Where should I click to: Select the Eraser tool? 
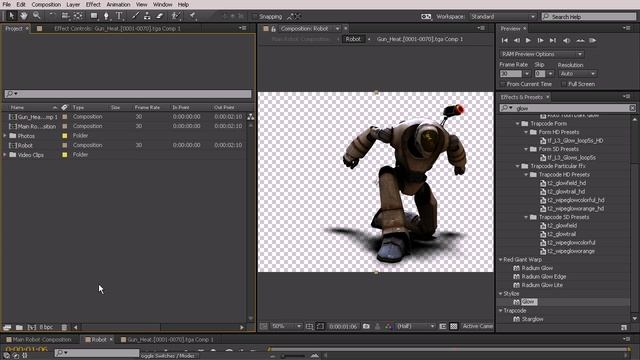click(x=160, y=16)
